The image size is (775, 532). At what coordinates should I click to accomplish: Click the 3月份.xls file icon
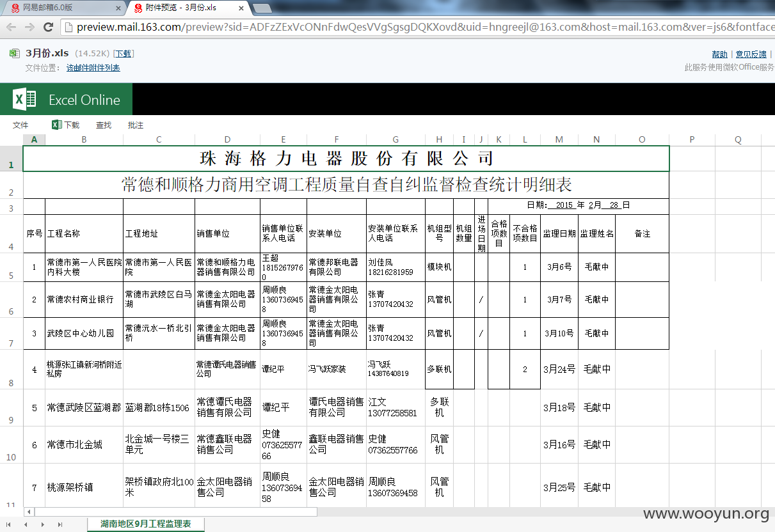coord(15,54)
